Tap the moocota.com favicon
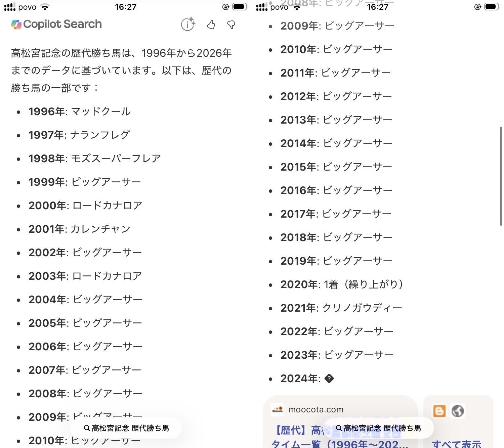Image resolution: width=504 pixels, height=448 pixels. (x=278, y=410)
